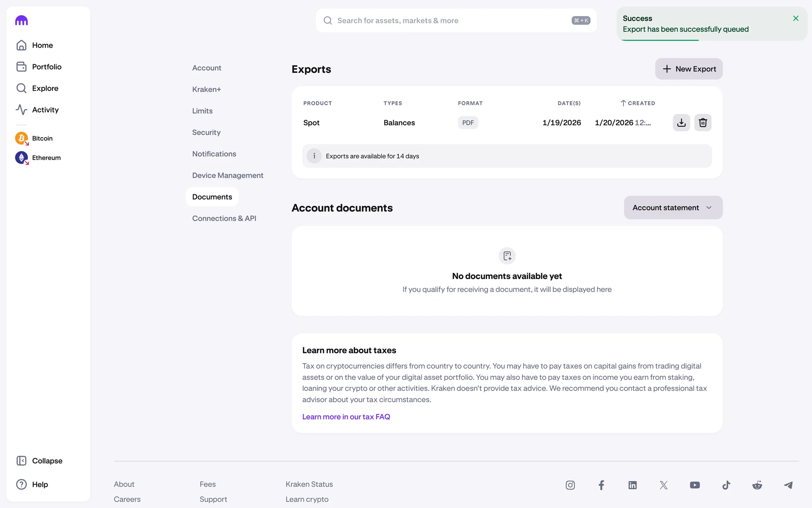
Task: Open Kraken's Instagram page
Action: coord(570,485)
